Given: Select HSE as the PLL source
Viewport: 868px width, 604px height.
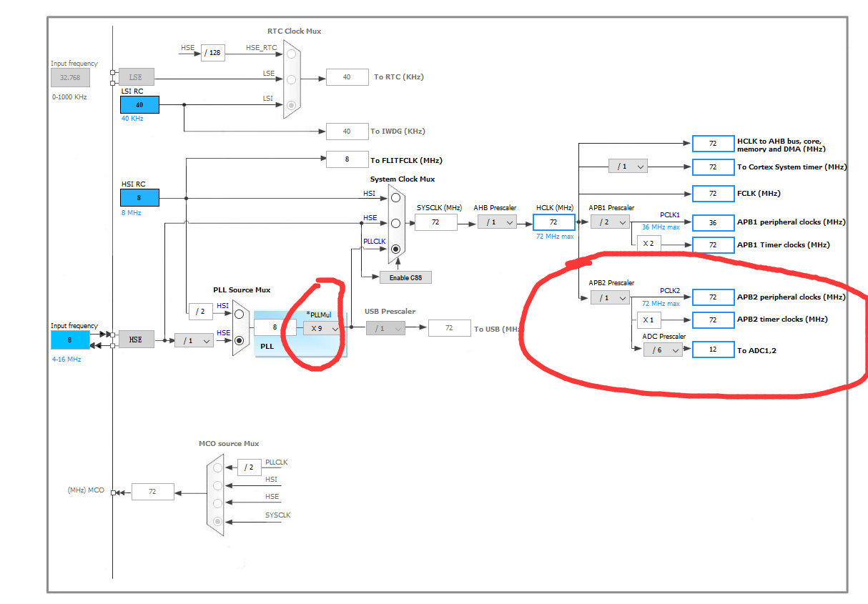Looking at the screenshot, I should point(240,341).
